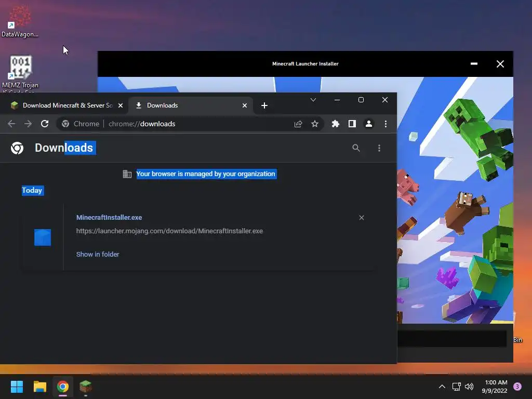This screenshot has height=399, width=532.
Task: Minimize the Minecraft Launcher Installer window
Action: pos(474,64)
